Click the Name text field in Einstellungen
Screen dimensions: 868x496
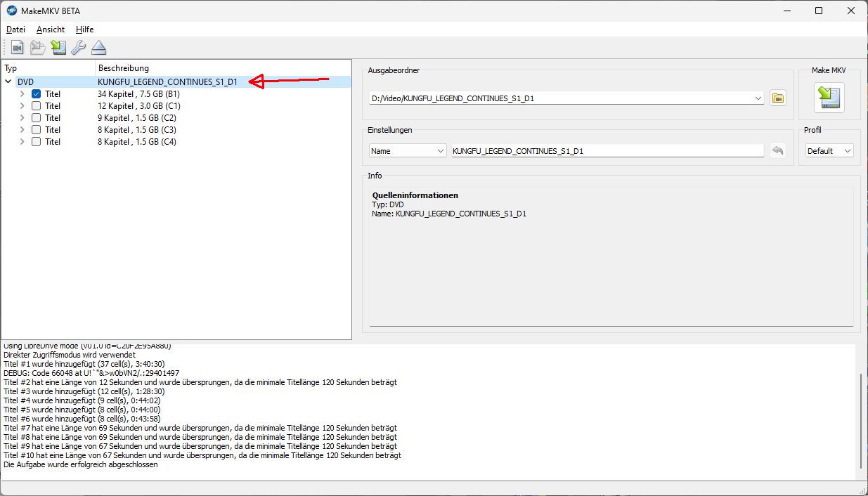(x=607, y=151)
